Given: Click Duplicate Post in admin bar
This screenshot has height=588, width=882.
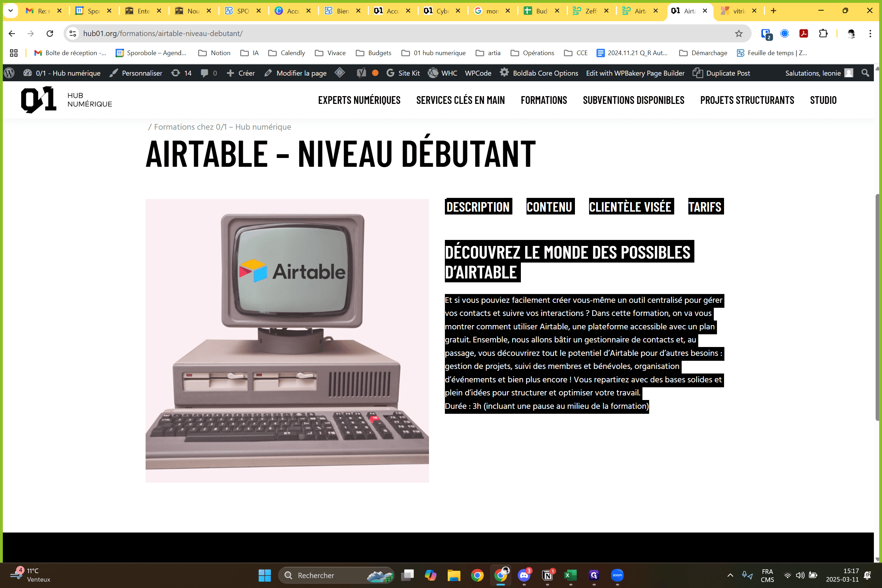Looking at the screenshot, I should (x=721, y=73).
